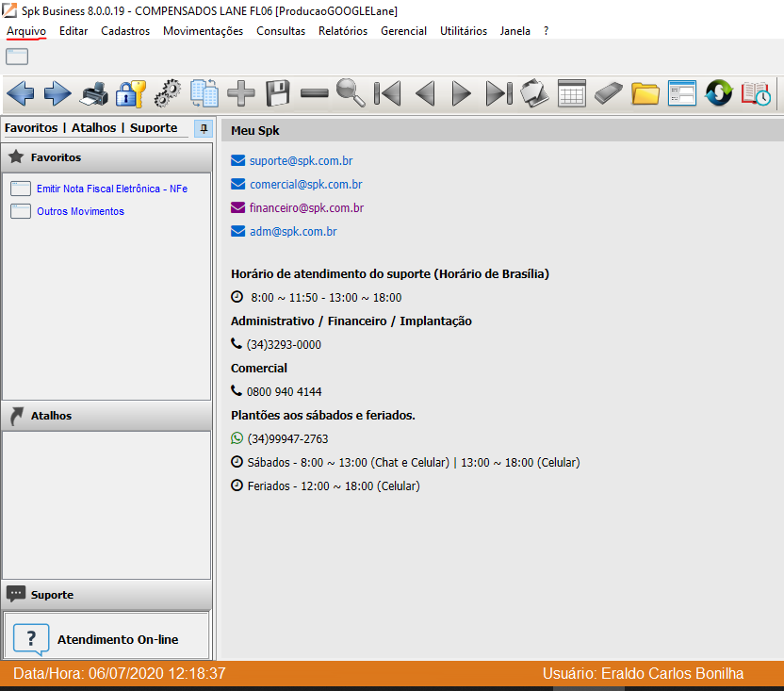This screenshot has height=691, width=784.
Task: Open Emitir Nota Fiscal Eletrônica - NFe favorite
Action: point(112,189)
